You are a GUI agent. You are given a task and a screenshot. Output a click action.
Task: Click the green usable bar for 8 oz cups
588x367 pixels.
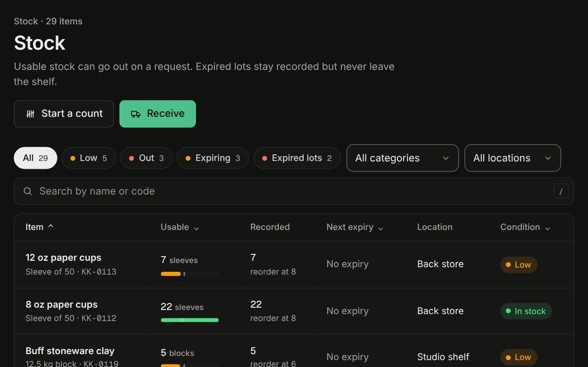(190, 320)
